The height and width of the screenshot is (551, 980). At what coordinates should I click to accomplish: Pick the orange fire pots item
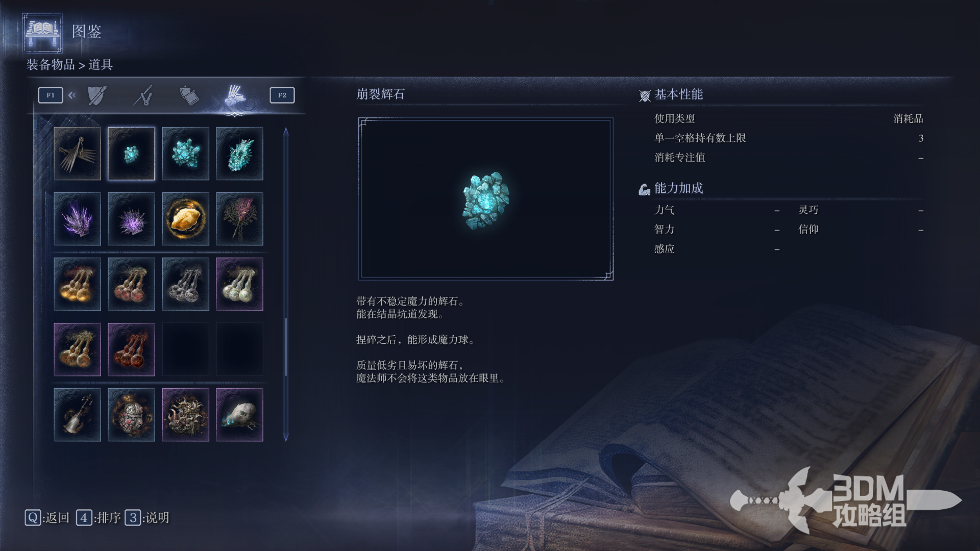pos(77,284)
